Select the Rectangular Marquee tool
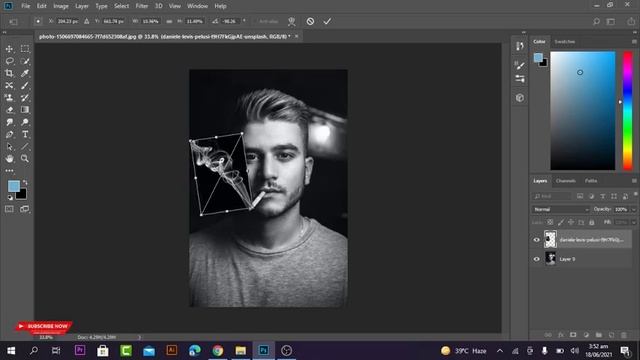 pos(25,49)
